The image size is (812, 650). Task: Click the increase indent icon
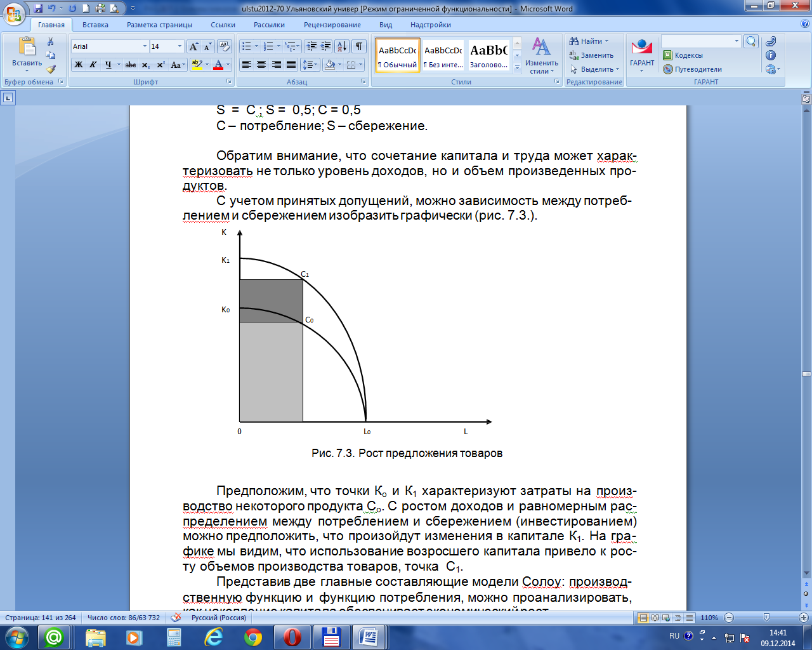(x=326, y=46)
